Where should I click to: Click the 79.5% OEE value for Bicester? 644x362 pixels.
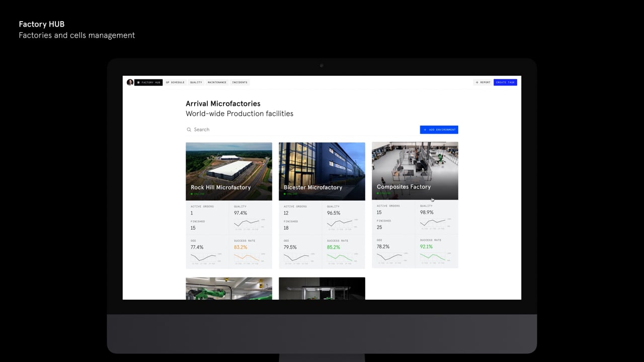(290, 247)
